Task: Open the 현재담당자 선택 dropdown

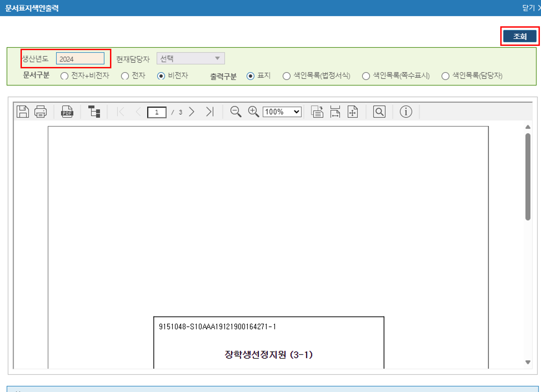Action: 191,58
